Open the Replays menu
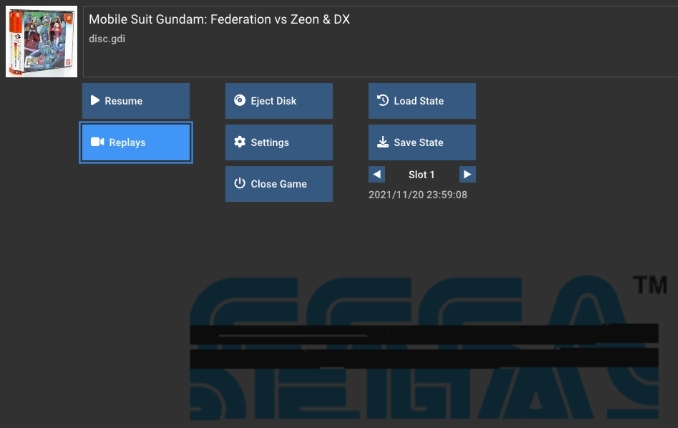 [136, 142]
